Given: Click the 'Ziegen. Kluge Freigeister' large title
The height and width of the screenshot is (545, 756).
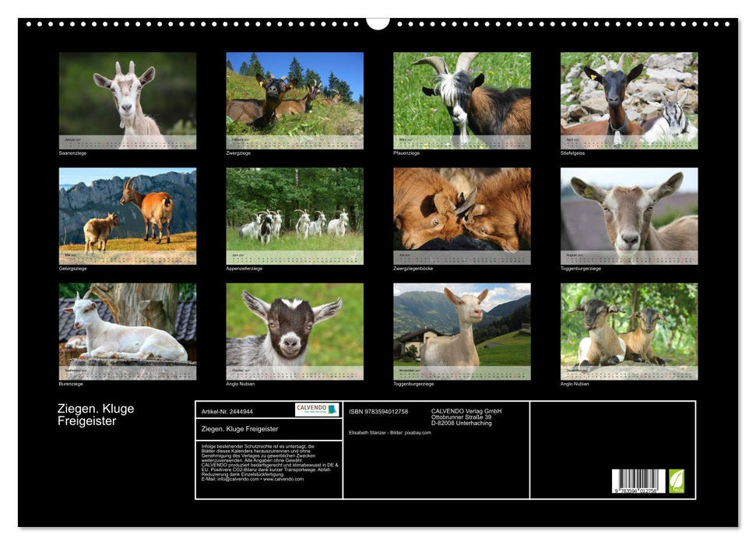Looking at the screenshot, I should click(x=96, y=415).
